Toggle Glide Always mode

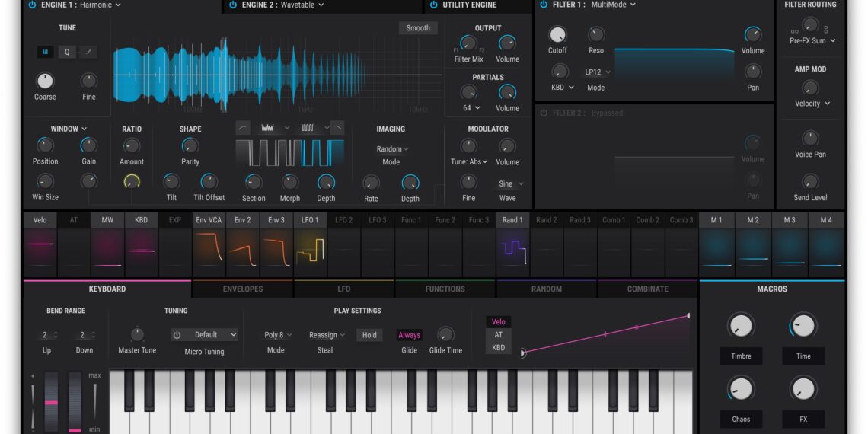click(x=409, y=335)
